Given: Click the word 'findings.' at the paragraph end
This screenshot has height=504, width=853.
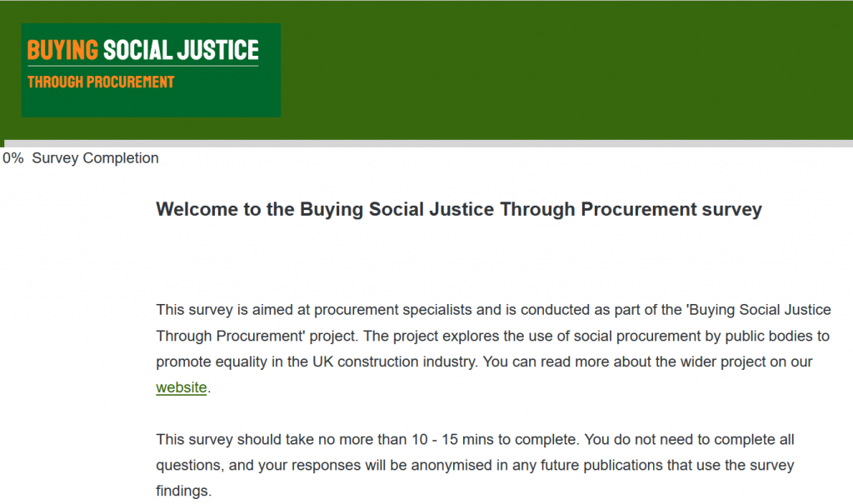Looking at the screenshot, I should 184,492.
